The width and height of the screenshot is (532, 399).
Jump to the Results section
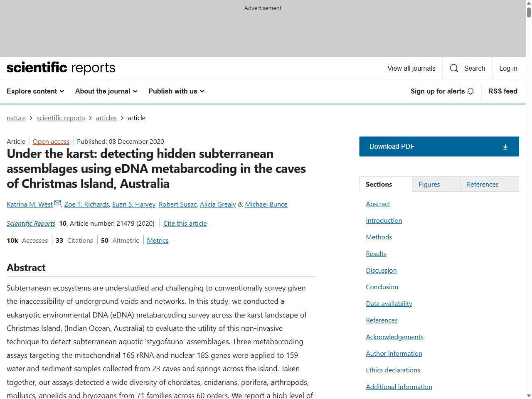click(x=376, y=254)
